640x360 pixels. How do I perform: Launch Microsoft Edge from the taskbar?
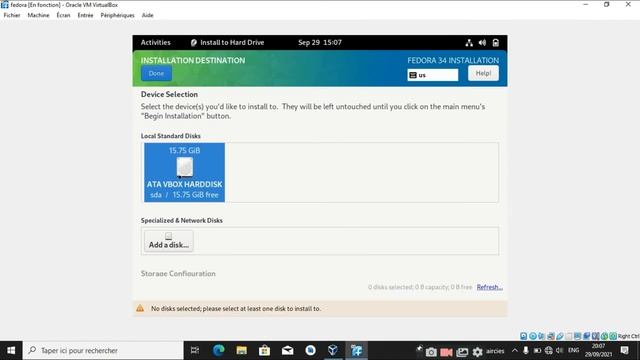pos(218,351)
